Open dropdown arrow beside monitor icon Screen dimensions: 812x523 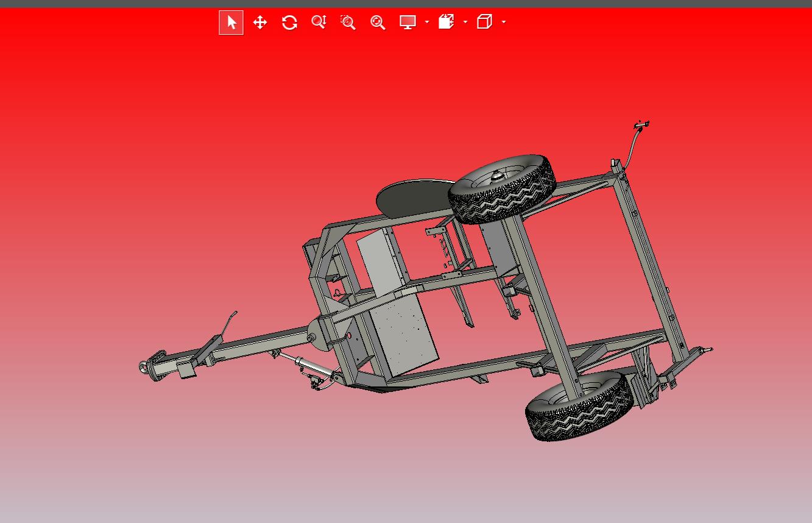[426, 22]
